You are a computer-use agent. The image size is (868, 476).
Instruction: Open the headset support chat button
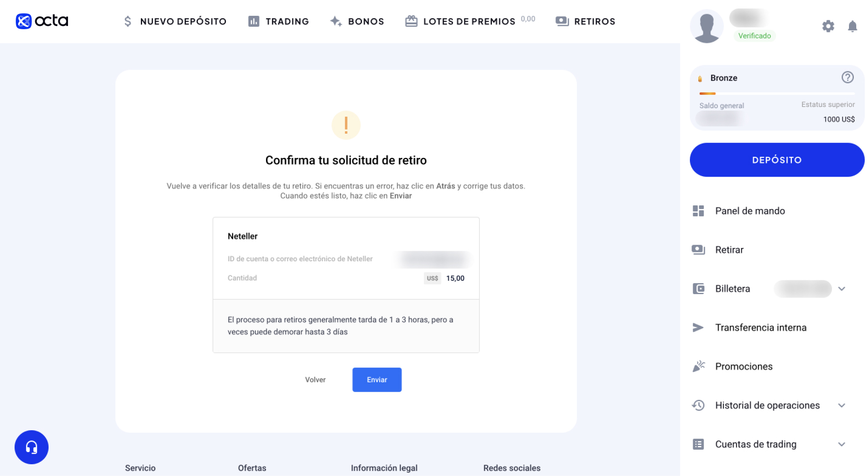pos(32,447)
